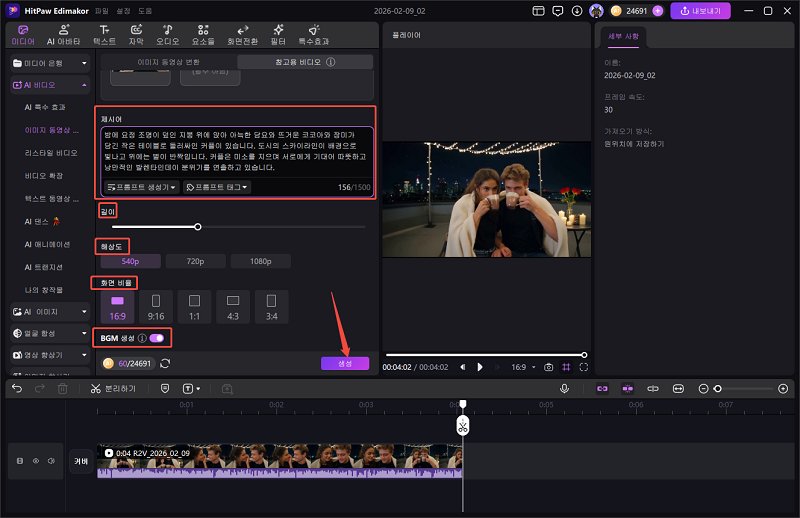Select the 세부 사항 tab
800x518 pixels.
[623, 36]
